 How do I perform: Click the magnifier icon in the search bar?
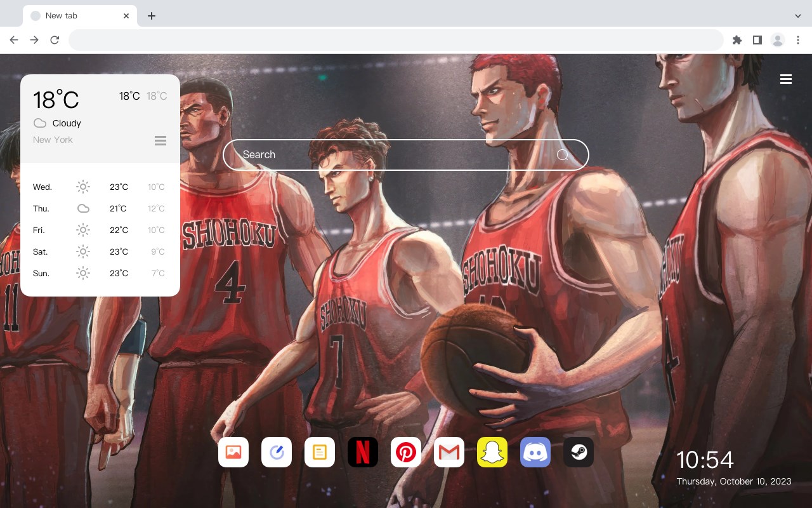tap(563, 155)
